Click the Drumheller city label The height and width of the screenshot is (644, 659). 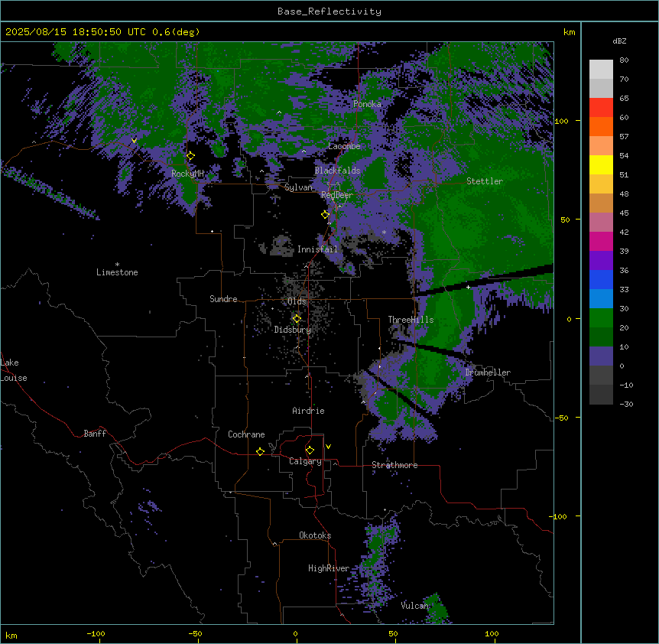click(488, 372)
